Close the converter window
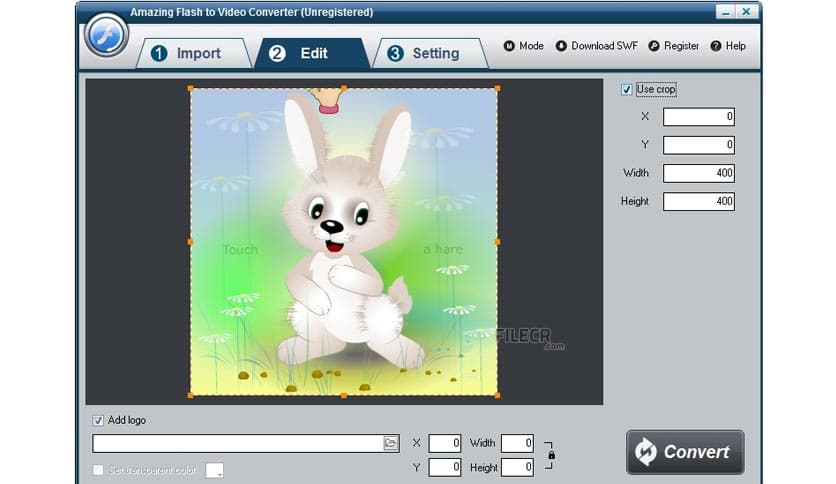 pos(746,12)
